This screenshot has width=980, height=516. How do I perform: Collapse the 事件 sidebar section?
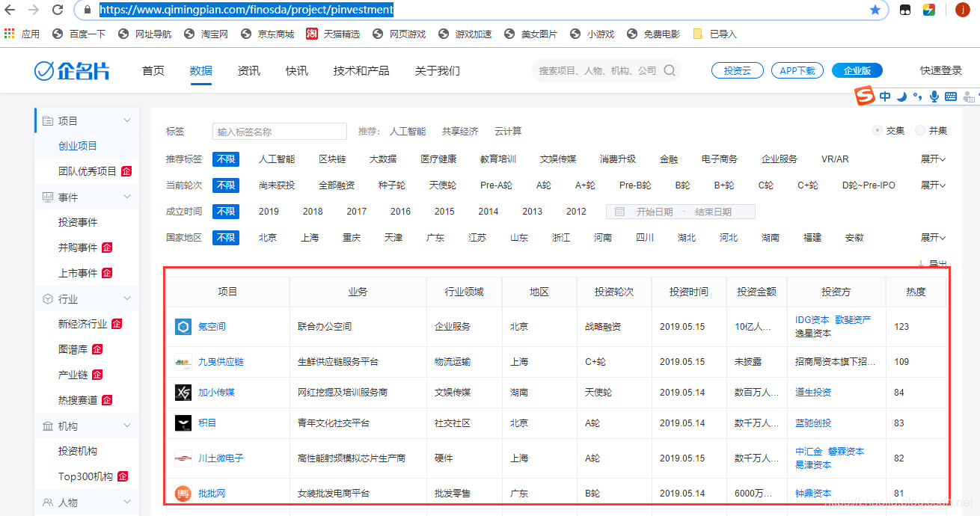click(x=127, y=197)
